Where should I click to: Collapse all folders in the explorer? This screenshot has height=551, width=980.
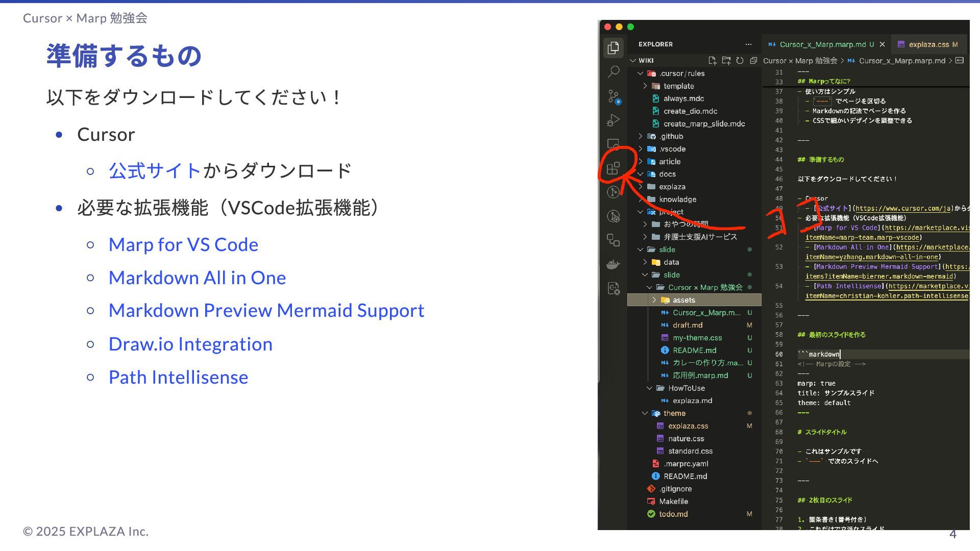click(753, 61)
